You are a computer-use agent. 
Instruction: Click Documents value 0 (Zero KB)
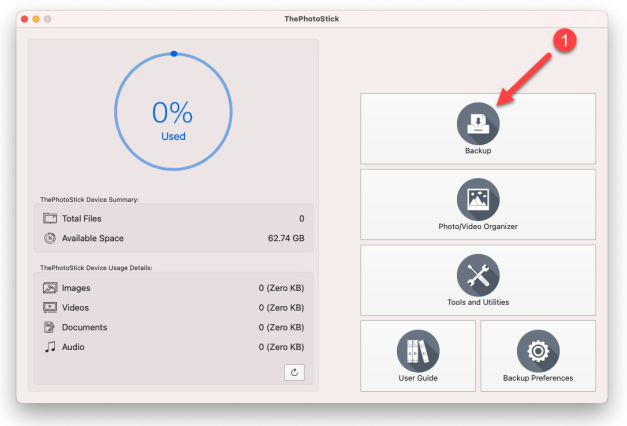point(281,327)
